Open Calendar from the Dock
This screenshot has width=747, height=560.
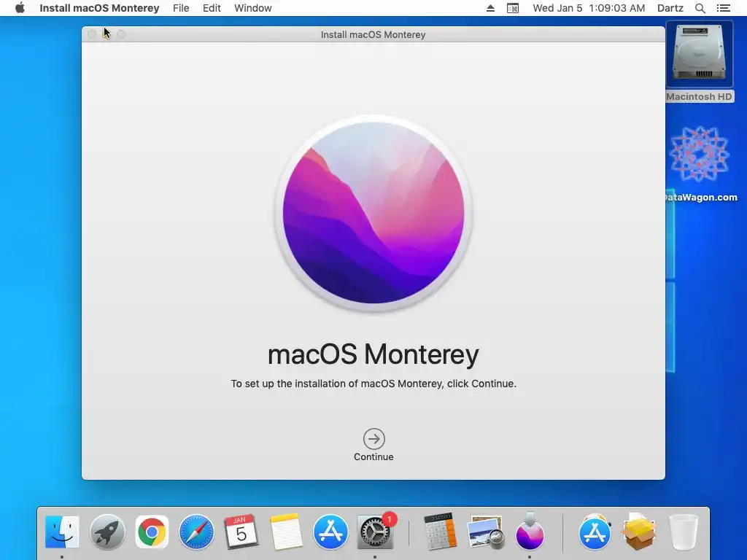point(241,532)
